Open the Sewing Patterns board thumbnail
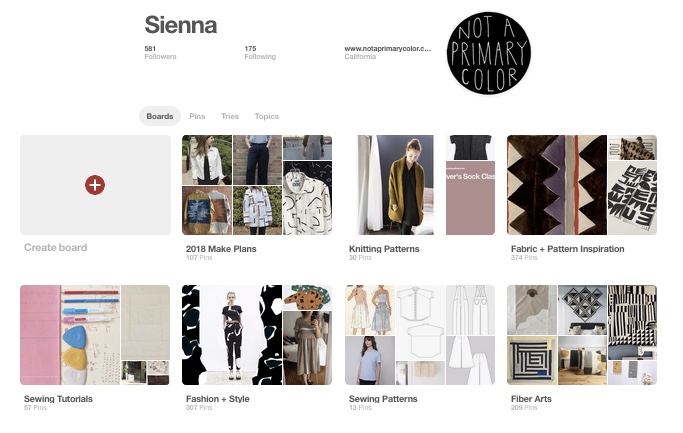The height and width of the screenshot is (433, 683). point(420,335)
